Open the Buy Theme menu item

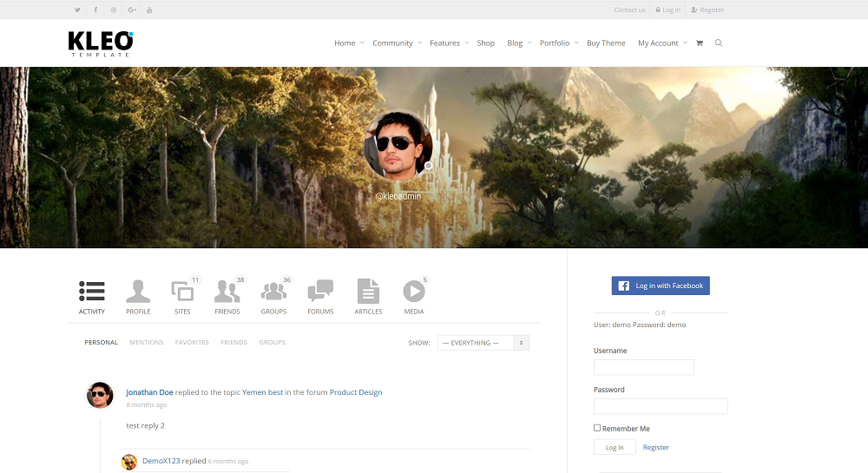[x=606, y=43]
